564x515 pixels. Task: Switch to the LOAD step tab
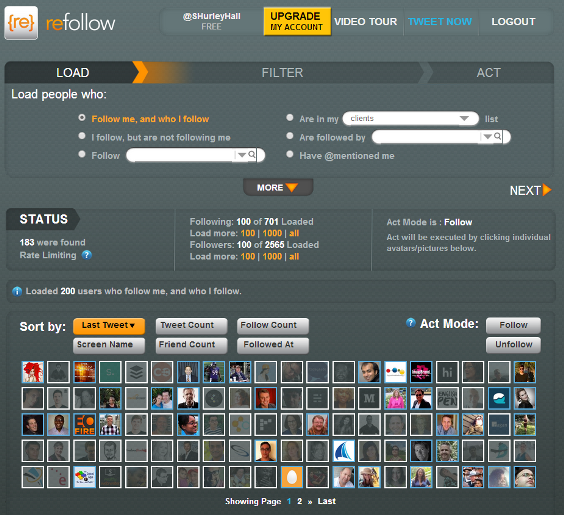pyautogui.click(x=73, y=73)
